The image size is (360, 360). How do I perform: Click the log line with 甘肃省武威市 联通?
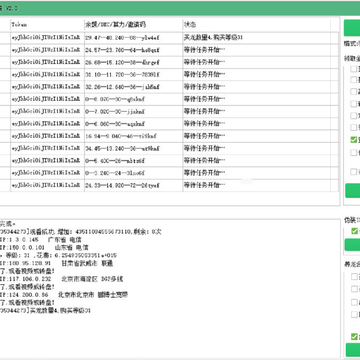coord(57,263)
